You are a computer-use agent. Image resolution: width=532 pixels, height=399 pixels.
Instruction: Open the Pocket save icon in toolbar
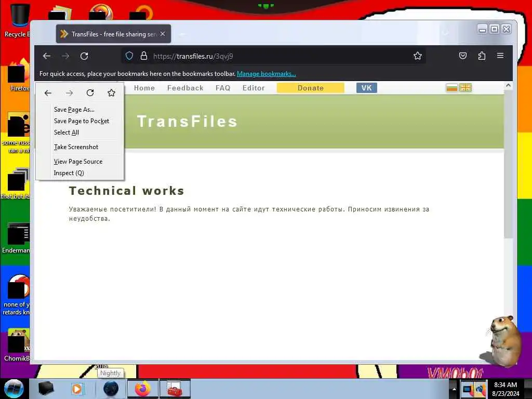point(463,56)
